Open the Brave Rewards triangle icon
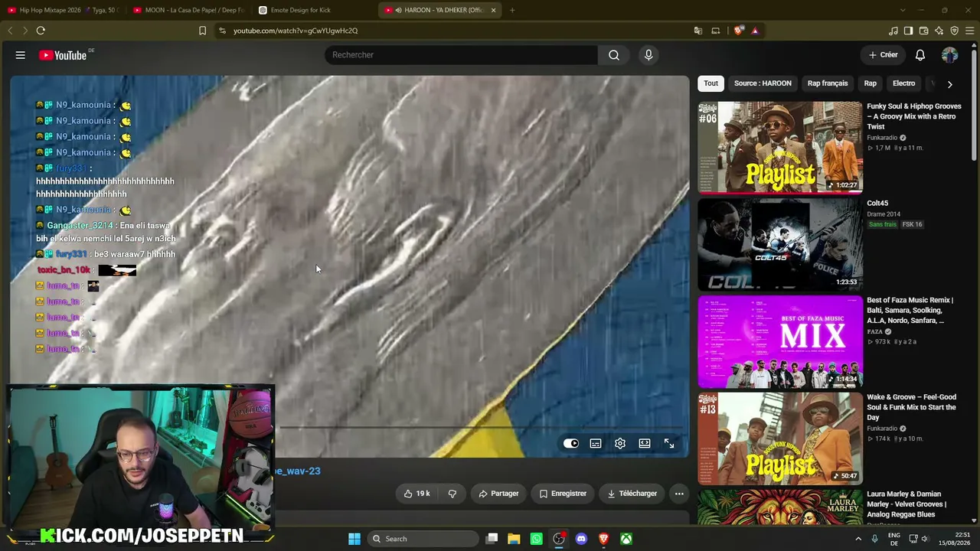Image resolution: width=980 pixels, height=551 pixels. pos(755,31)
